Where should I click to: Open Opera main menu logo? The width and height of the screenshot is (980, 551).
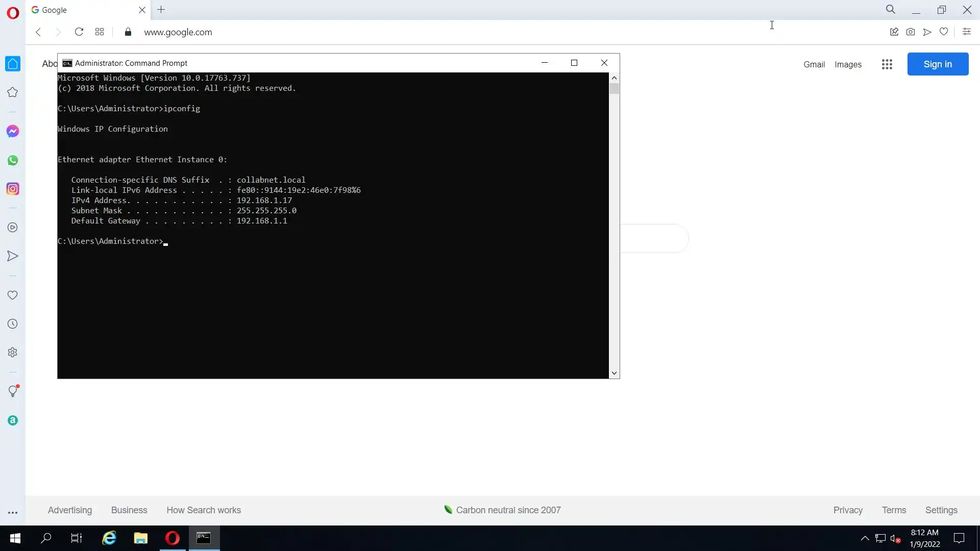click(x=13, y=13)
